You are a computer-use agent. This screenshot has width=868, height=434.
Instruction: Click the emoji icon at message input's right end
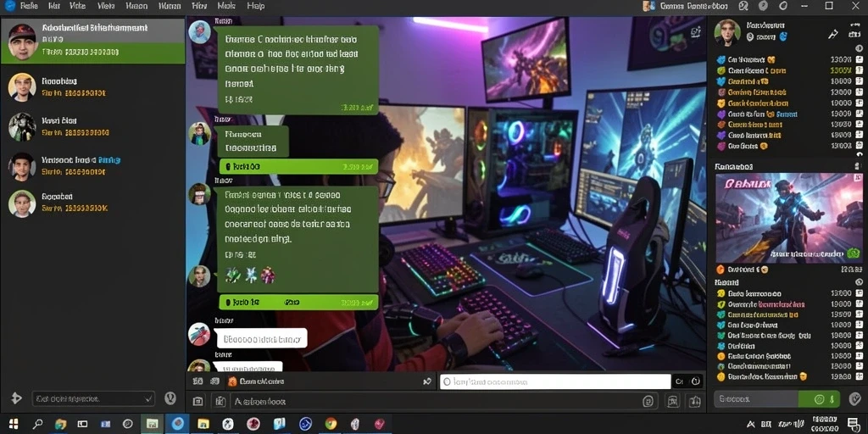tap(648, 401)
